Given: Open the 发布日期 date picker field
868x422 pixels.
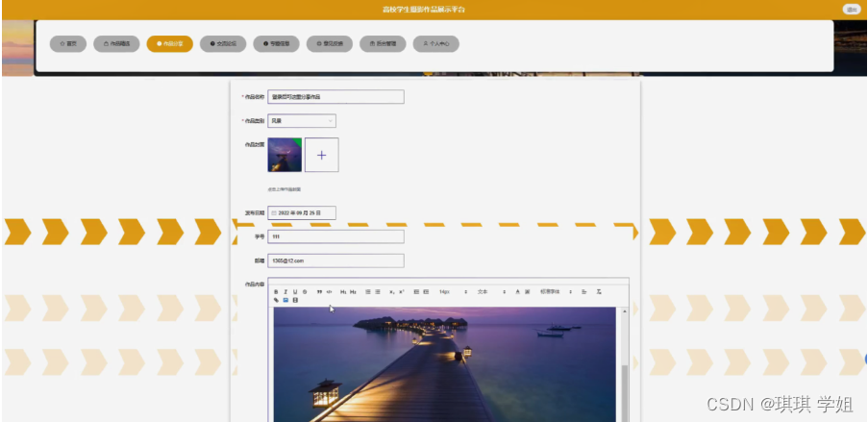Looking at the screenshot, I should click(302, 212).
